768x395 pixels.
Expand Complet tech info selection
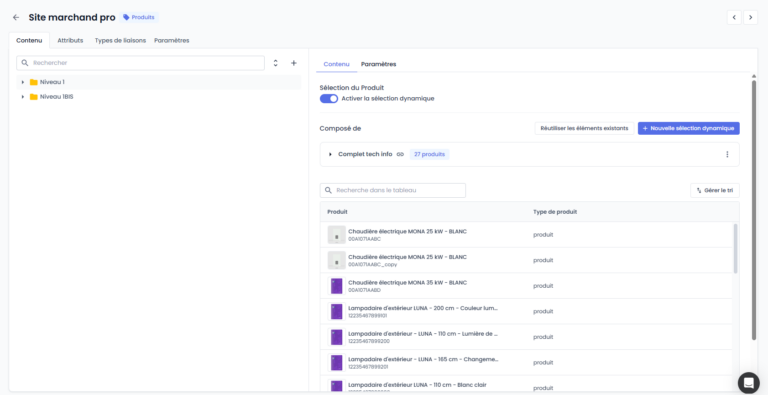[x=330, y=154]
